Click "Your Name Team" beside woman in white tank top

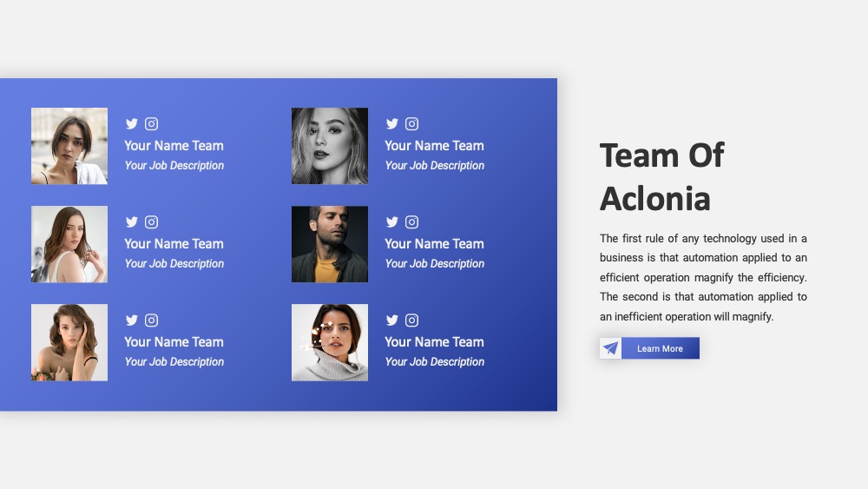[174, 244]
